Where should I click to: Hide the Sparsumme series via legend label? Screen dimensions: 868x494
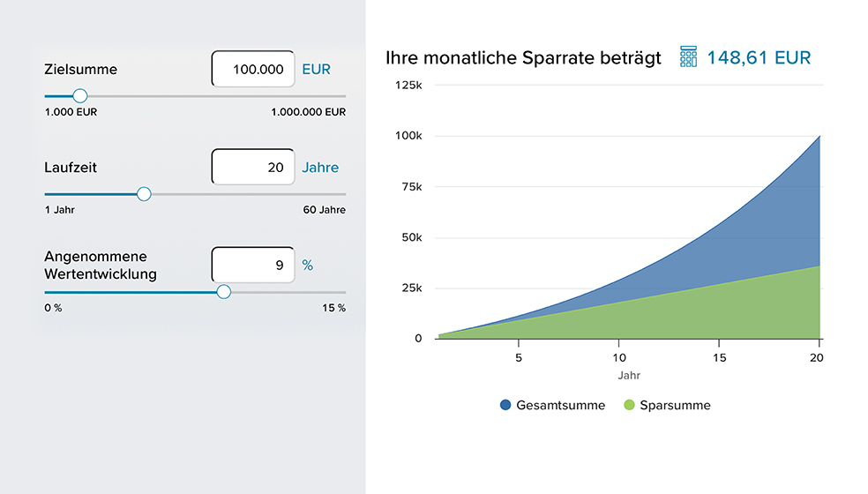click(675, 405)
